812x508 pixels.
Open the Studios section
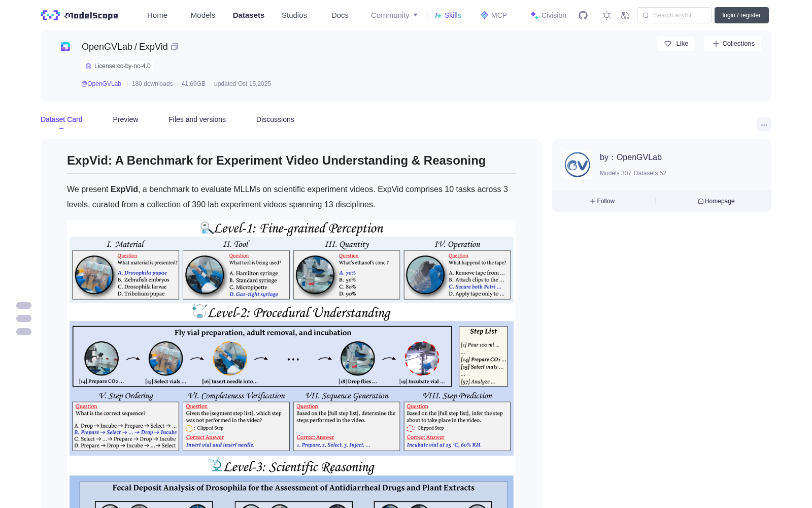click(x=294, y=15)
